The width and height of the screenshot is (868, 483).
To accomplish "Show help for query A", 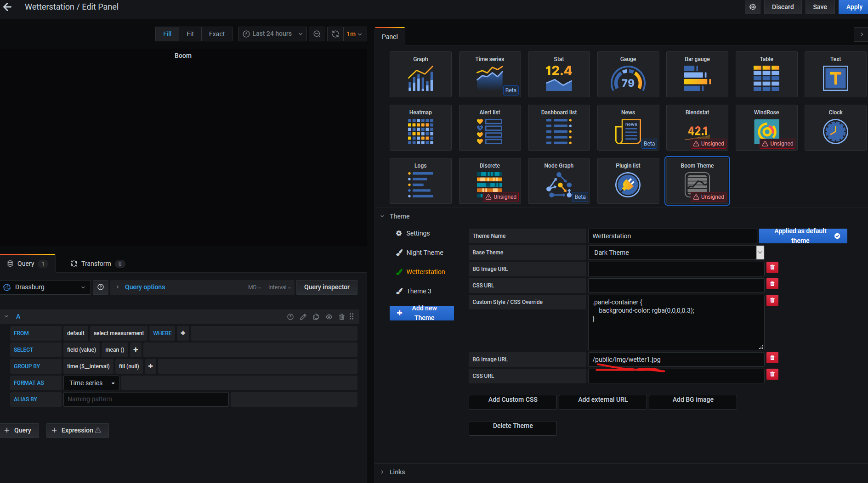I will click(x=290, y=317).
